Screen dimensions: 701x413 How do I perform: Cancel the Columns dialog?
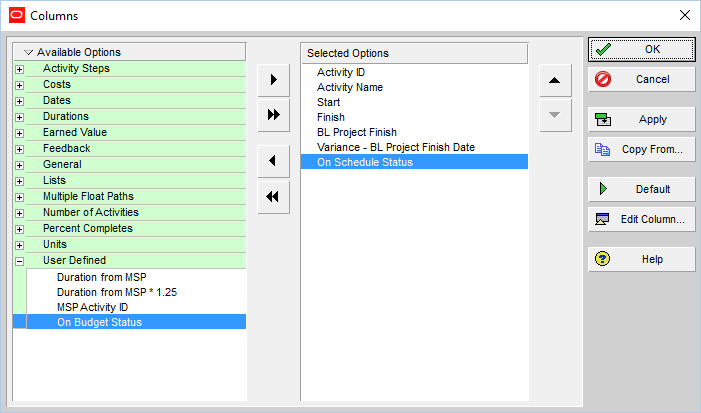pos(641,79)
